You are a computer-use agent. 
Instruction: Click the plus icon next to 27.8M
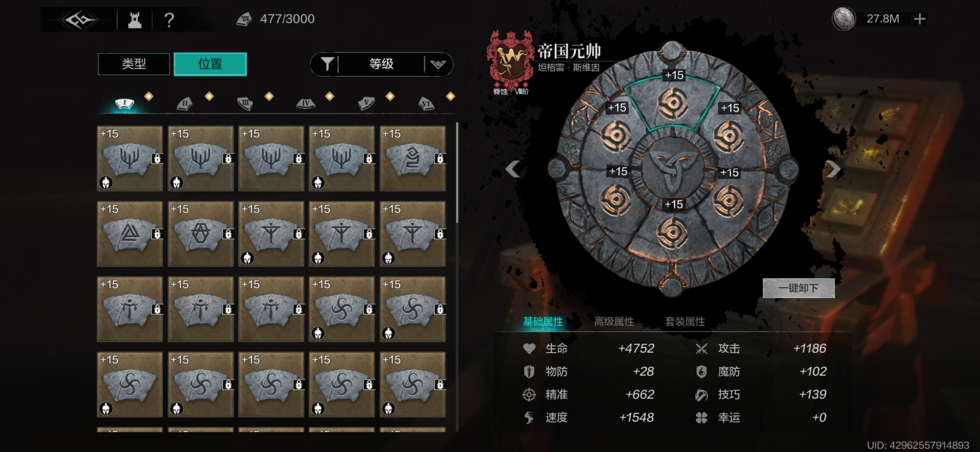pyautogui.click(x=920, y=19)
